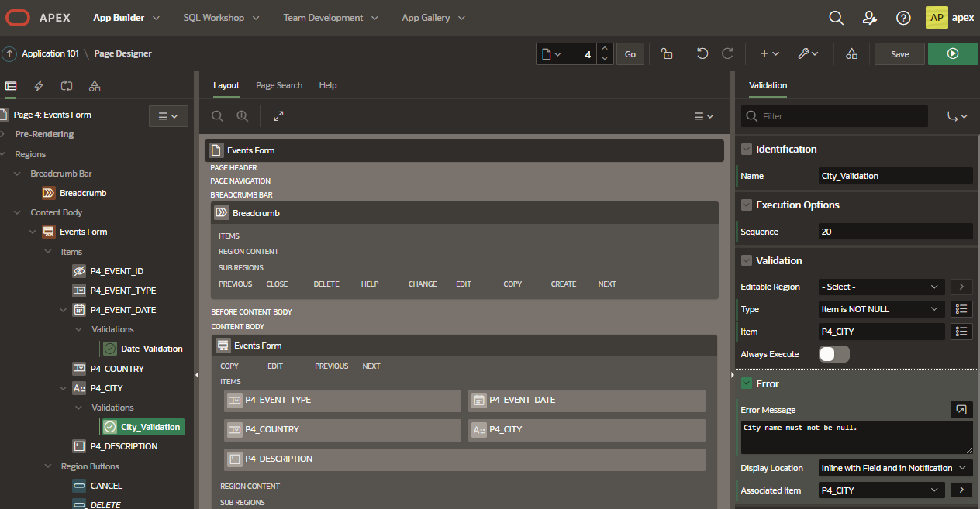Click the page selector document icon
The height and width of the screenshot is (509, 980).
click(550, 53)
